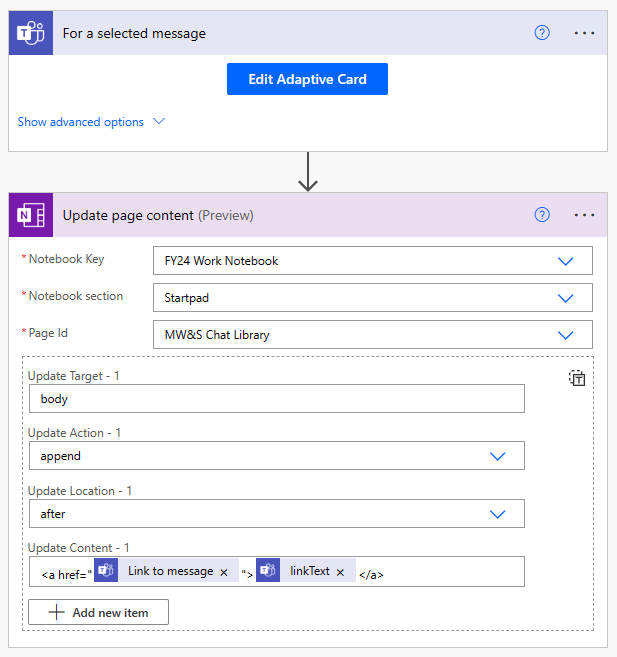Switch the update item to array input mode
The width and height of the screenshot is (617, 657).
577,378
